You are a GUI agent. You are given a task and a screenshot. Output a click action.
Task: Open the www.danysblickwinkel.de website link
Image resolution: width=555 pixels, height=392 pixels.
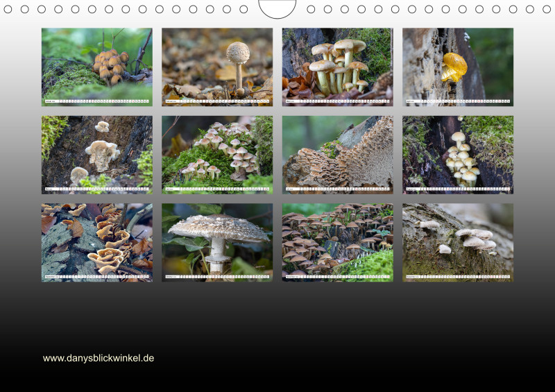pyautogui.click(x=99, y=358)
